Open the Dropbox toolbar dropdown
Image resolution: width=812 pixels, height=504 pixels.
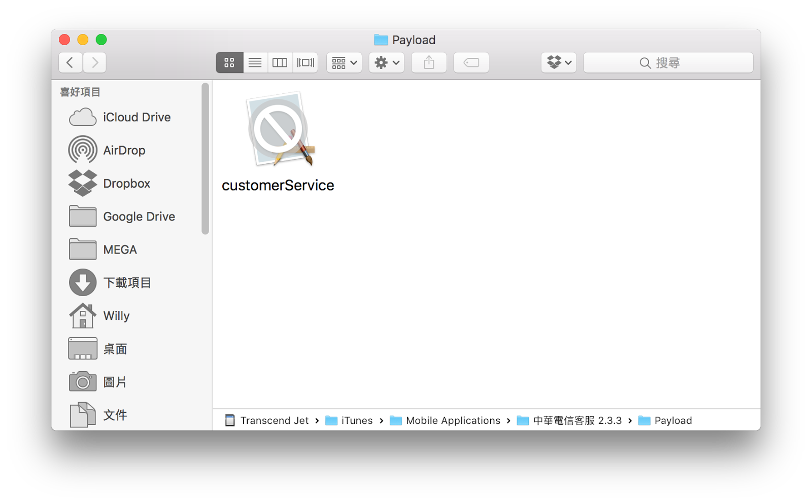point(559,63)
